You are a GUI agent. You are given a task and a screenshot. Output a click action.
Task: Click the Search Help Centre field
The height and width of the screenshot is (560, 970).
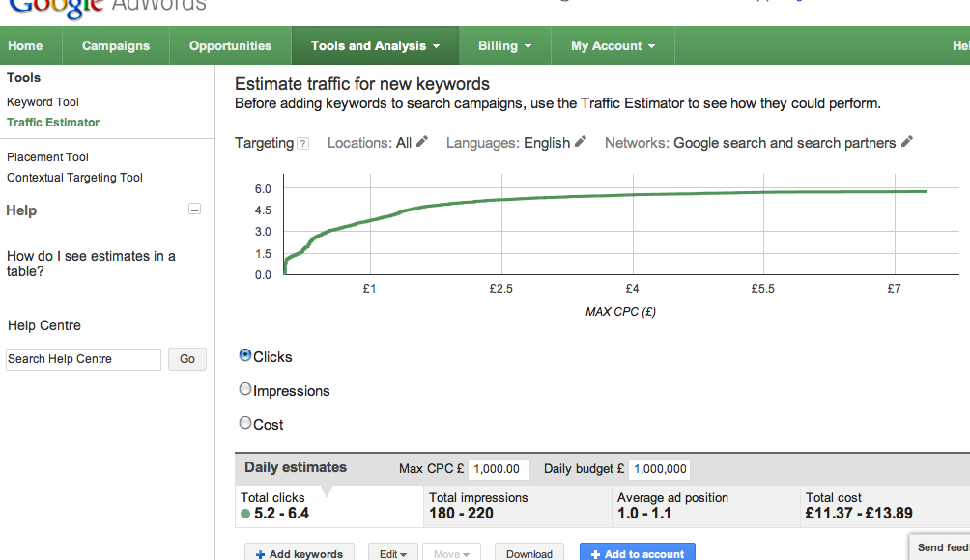click(83, 359)
